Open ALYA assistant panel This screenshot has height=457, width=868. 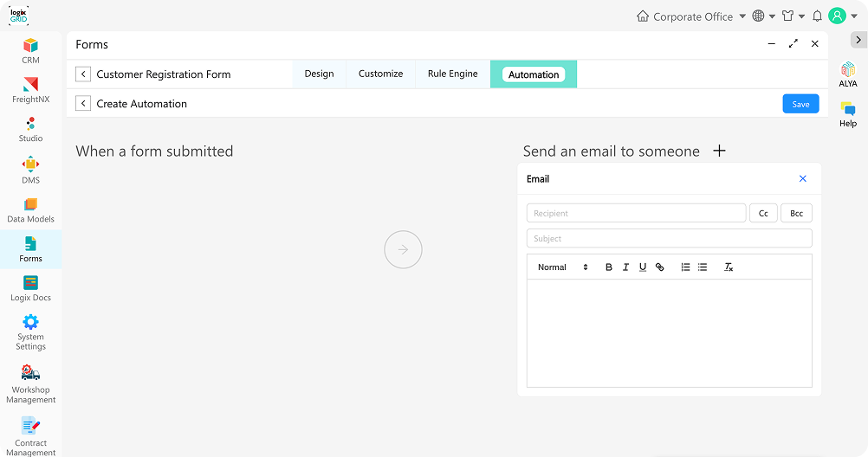pos(847,74)
